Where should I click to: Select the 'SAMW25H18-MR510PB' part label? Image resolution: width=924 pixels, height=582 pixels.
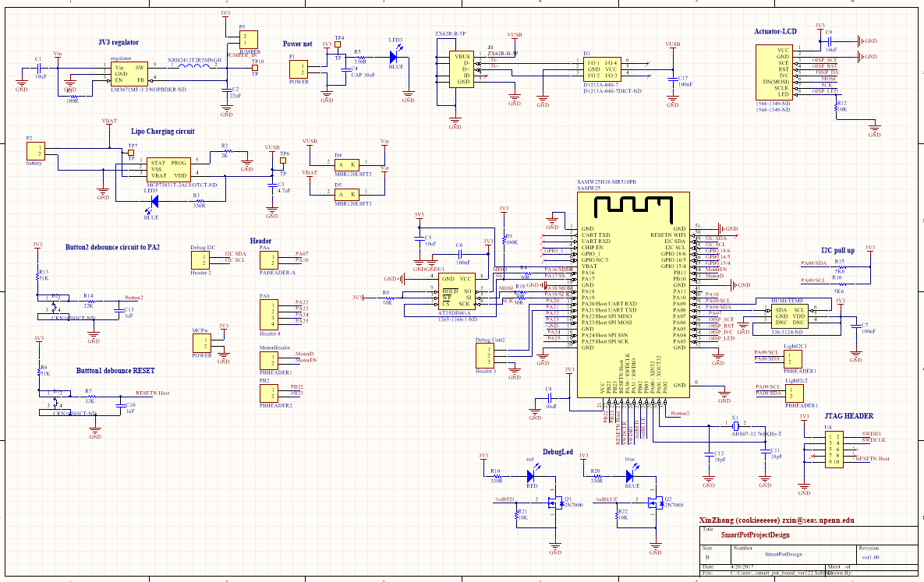point(607,182)
